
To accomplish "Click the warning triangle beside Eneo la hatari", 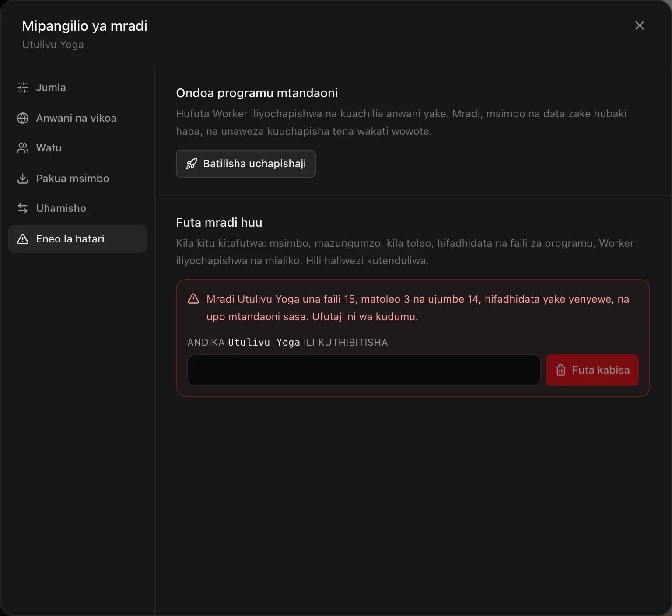I will pos(23,239).
